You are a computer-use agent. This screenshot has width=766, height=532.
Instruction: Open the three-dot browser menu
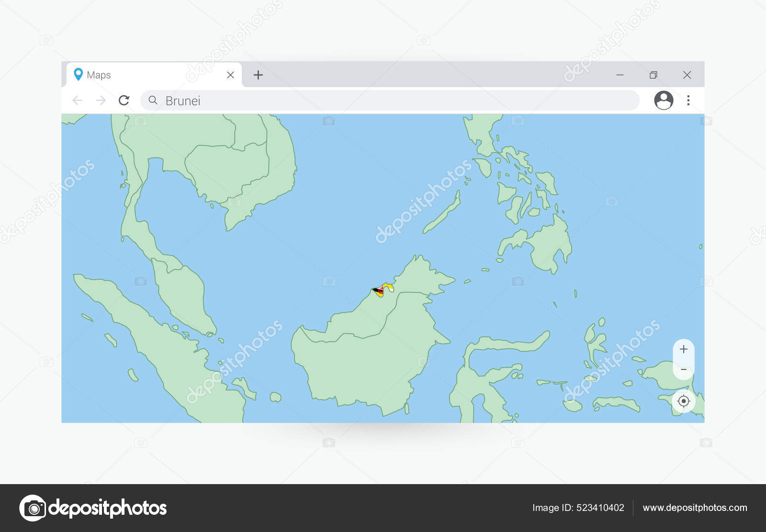pos(688,101)
